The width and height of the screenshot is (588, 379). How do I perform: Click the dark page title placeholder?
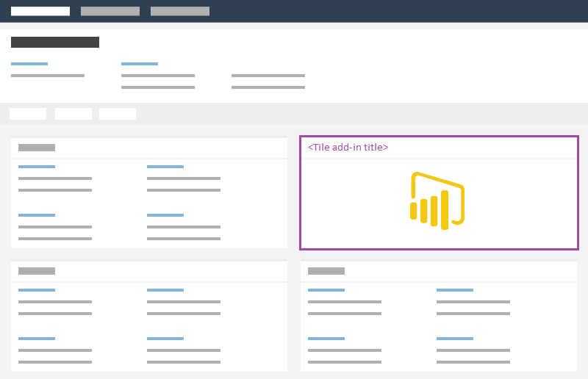[x=55, y=42]
